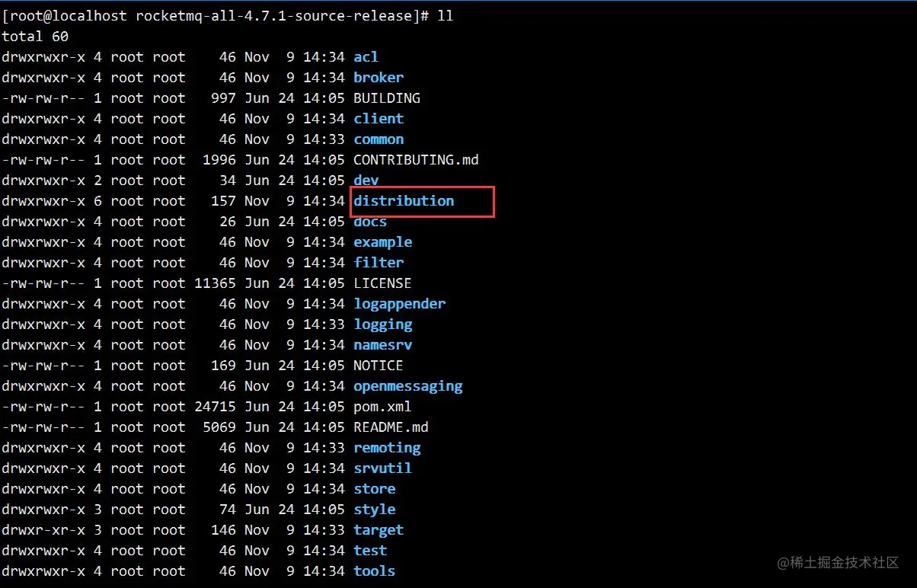Click the 11365 size of LICENSE

[215, 283]
